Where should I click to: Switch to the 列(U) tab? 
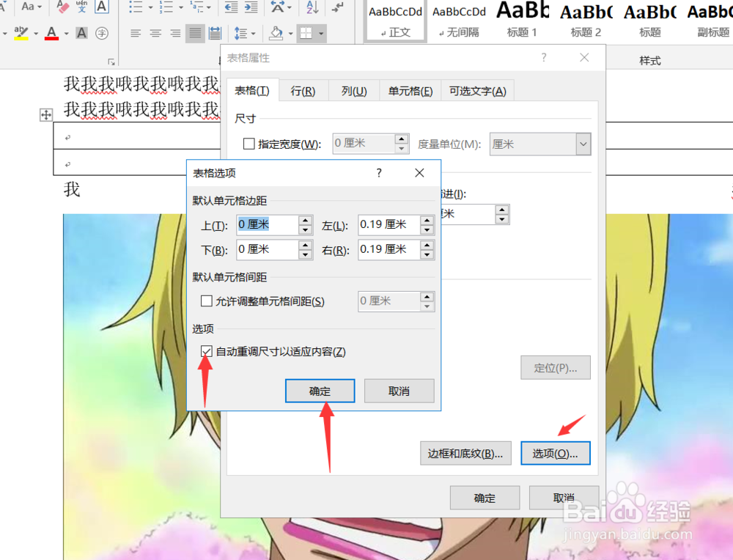point(354,91)
